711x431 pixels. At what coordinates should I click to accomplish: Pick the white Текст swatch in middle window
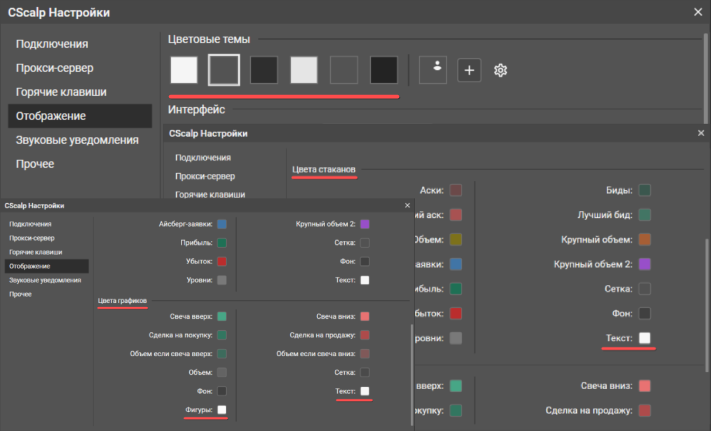click(x=644, y=338)
